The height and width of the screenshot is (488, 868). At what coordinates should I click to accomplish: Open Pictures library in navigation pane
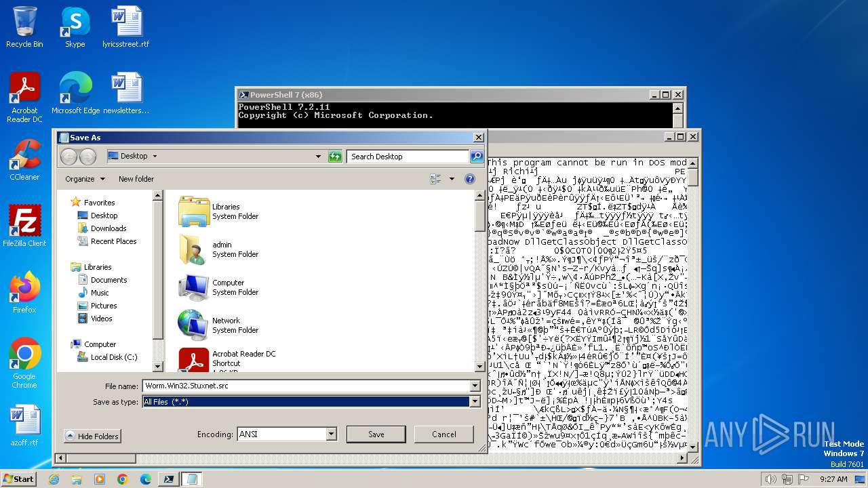(104, 306)
